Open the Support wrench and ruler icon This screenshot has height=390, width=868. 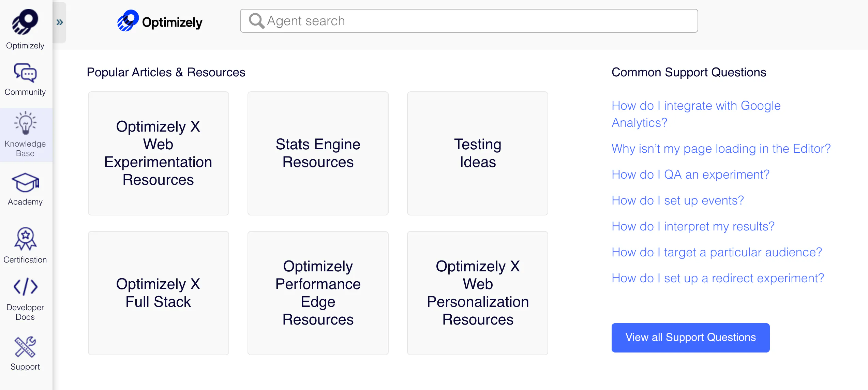click(x=25, y=347)
